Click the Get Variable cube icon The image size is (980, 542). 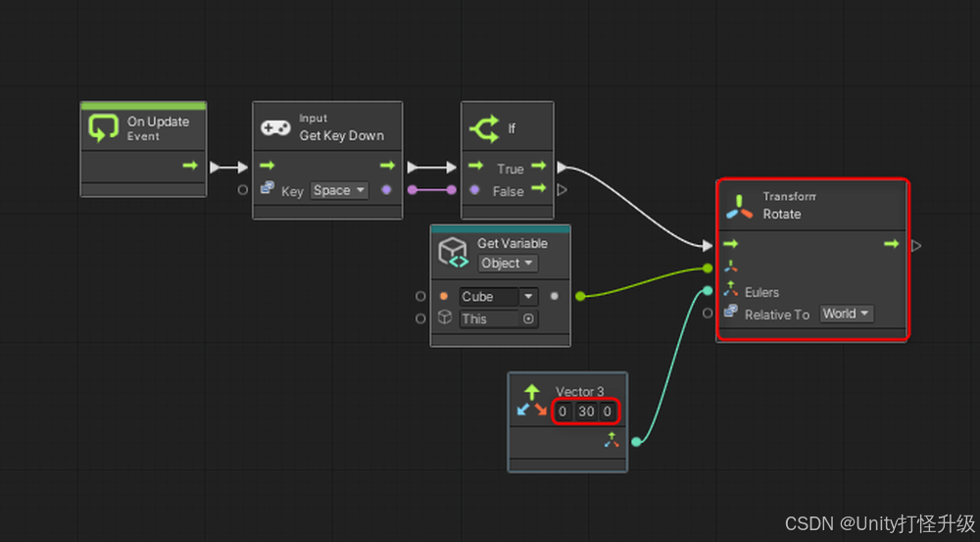pyautogui.click(x=453, y=252)
